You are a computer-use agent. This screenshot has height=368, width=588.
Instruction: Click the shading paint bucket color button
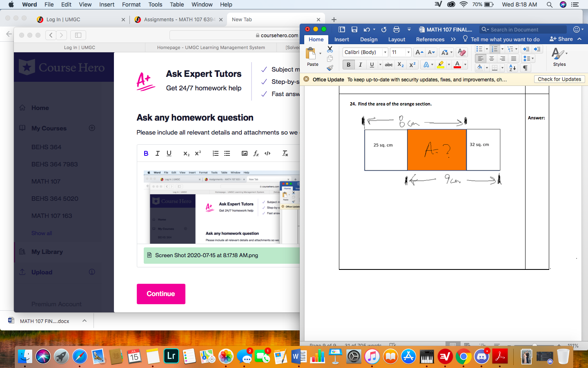(480, 68)
